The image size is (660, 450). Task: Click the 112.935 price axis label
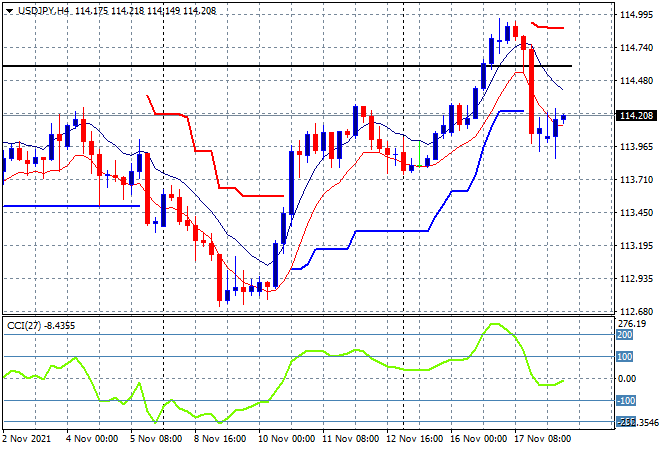636,279
